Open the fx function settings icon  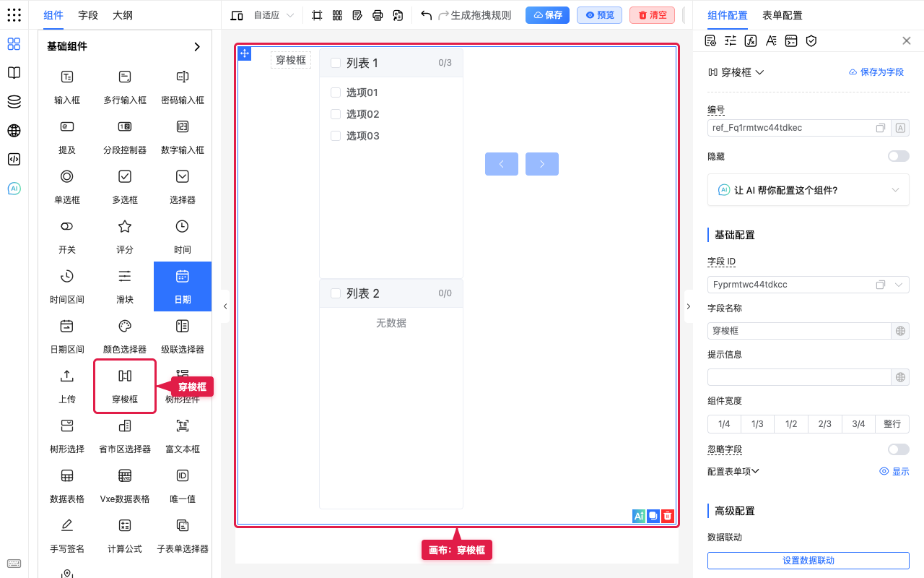(x=751, y=40)
